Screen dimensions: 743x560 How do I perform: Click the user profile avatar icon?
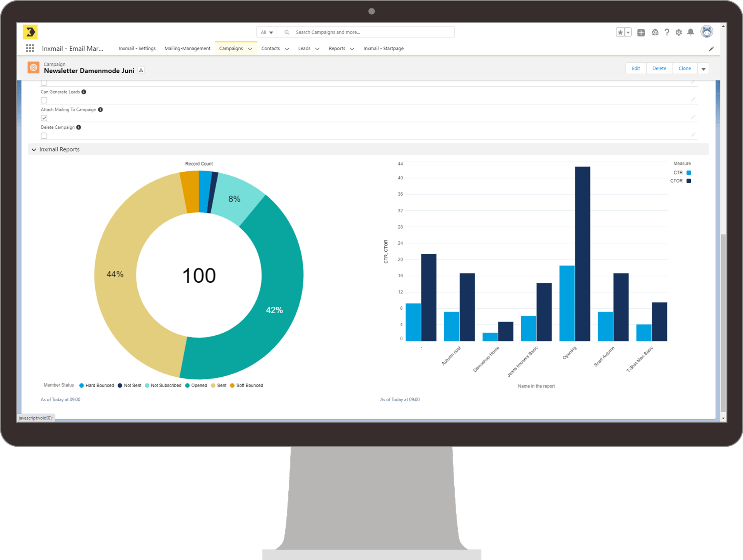click(707, 32)
